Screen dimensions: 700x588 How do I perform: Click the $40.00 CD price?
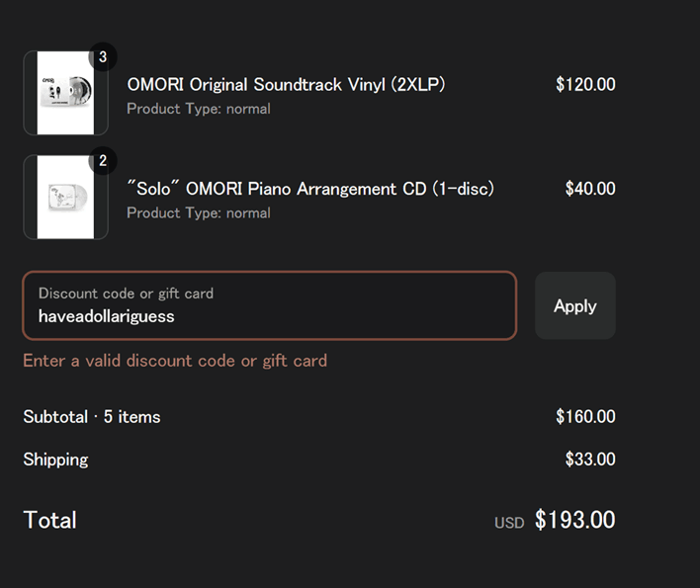590,188
